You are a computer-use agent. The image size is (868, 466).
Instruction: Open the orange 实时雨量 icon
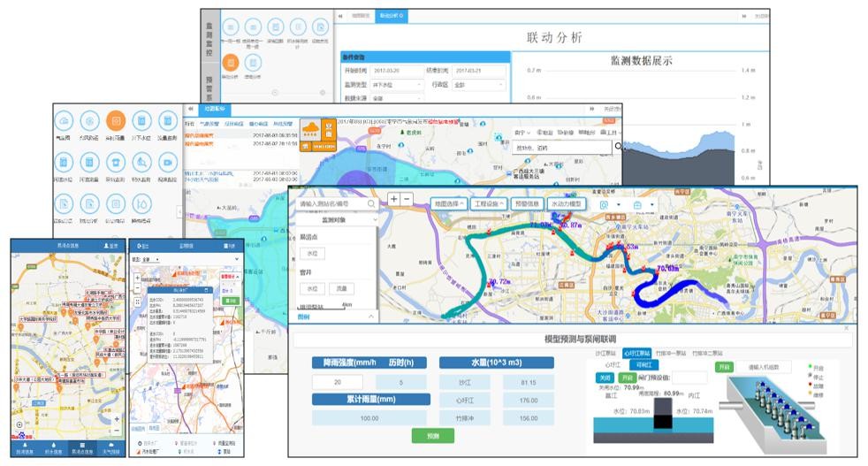coord(115,122)
